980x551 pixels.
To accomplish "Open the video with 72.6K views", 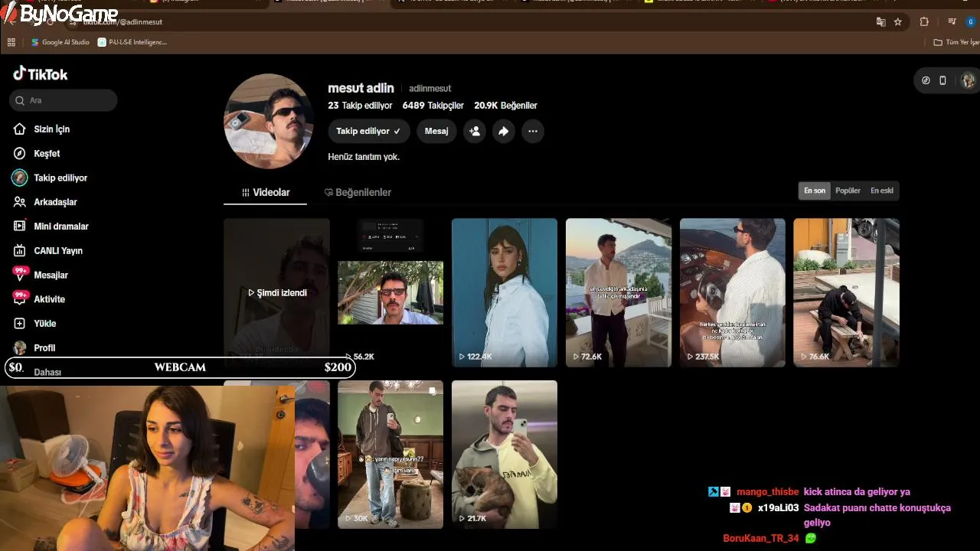I will tap(619, 292).
